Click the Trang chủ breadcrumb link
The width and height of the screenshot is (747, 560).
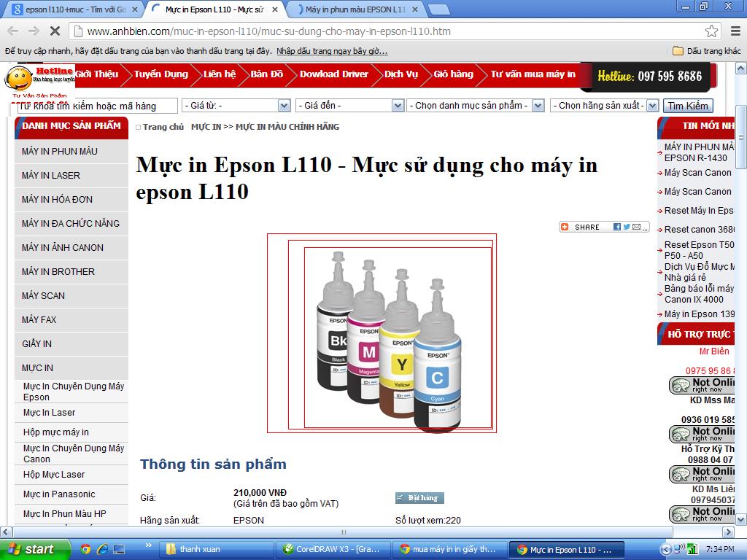163,127
